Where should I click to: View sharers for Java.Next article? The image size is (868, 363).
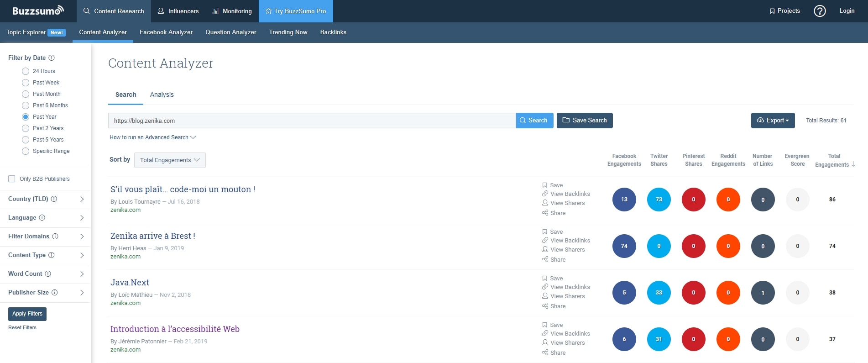(564, 296)
